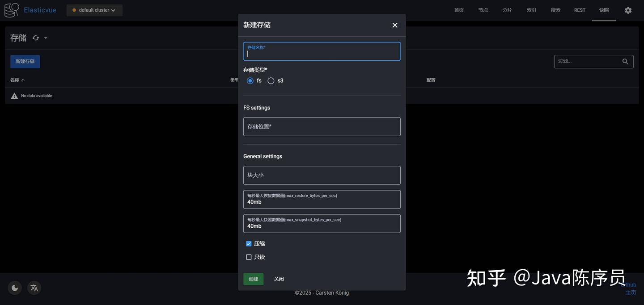
Task: Switch to the REST tab
Action: [580, 9]
